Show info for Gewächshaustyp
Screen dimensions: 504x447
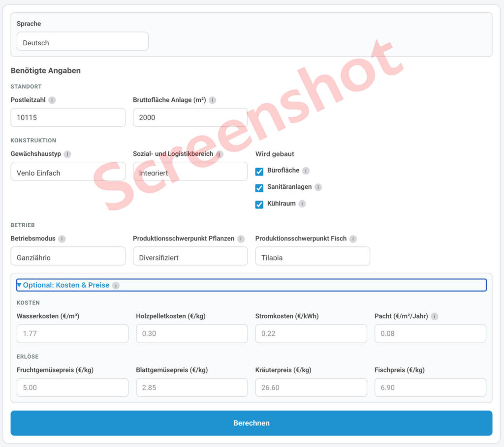click(67, 154)
